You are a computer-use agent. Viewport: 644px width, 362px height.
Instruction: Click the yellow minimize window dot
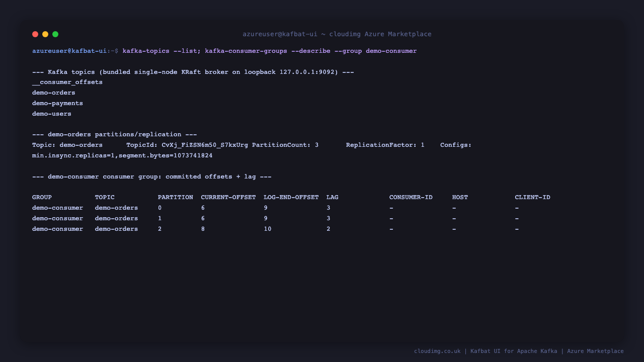click(x=45, y=34)
